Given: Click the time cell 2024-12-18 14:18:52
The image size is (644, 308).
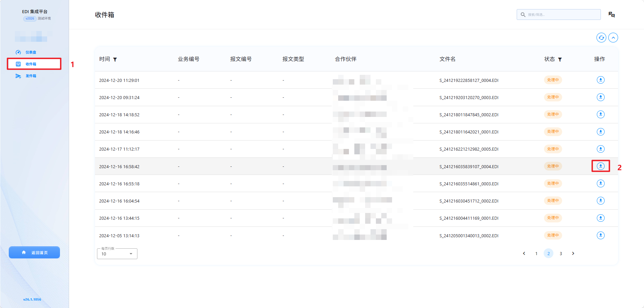Looking at the screenshot, I should (x=119, y=115).
